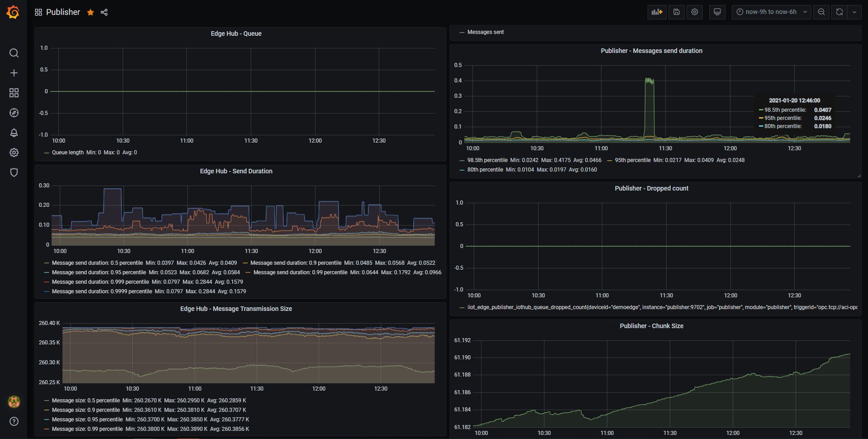Open color picker for 98.5th percentile legend
The width and height of the screenshot is (868, 439).
point(462,161)
